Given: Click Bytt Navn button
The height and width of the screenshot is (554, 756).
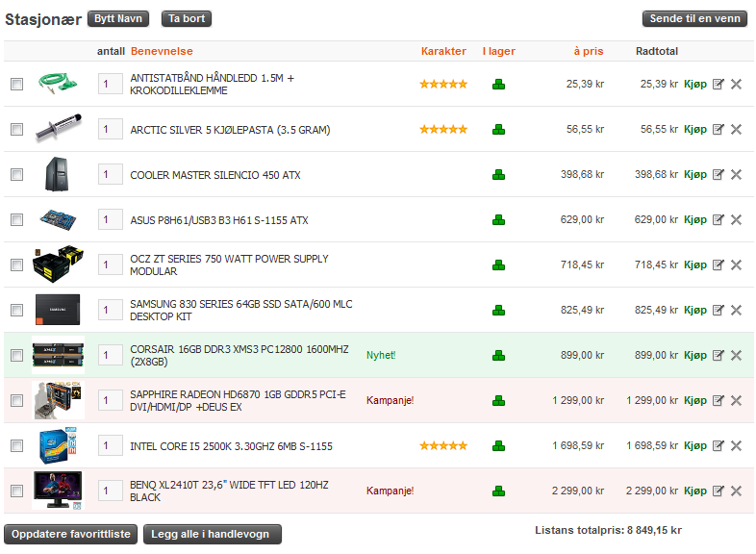Looking at the screenshot, I should click(118, 19).
